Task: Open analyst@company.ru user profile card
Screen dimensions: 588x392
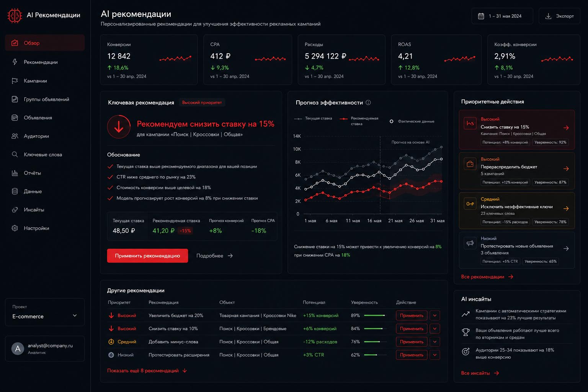Action: pos(45,349)
